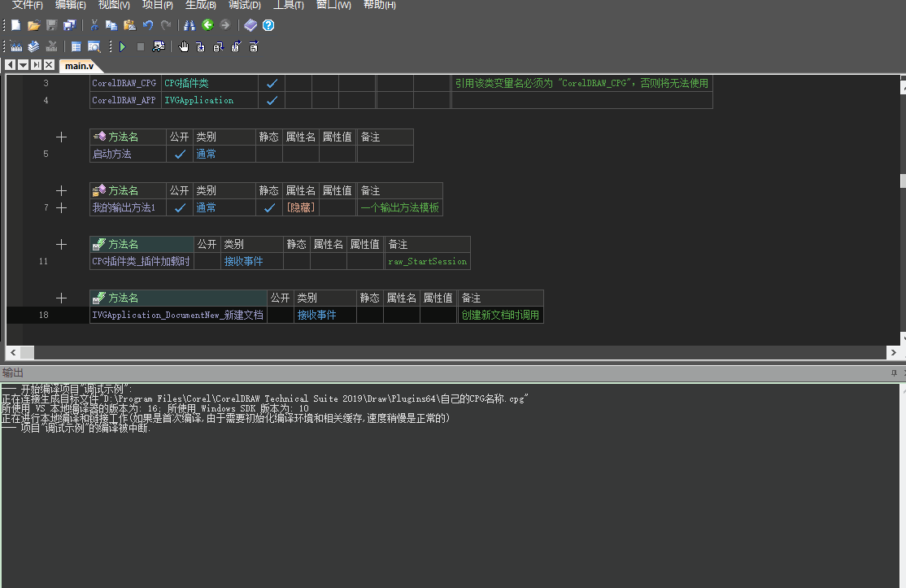Click the green Run play icon

[123, 47]
